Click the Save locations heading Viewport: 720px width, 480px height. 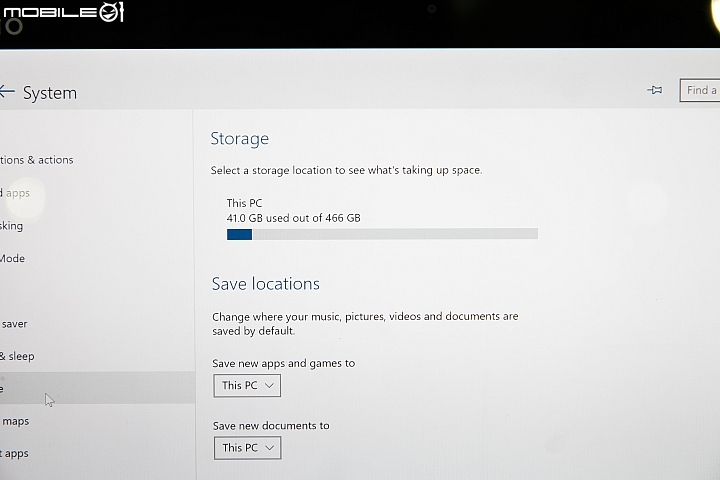265,284
